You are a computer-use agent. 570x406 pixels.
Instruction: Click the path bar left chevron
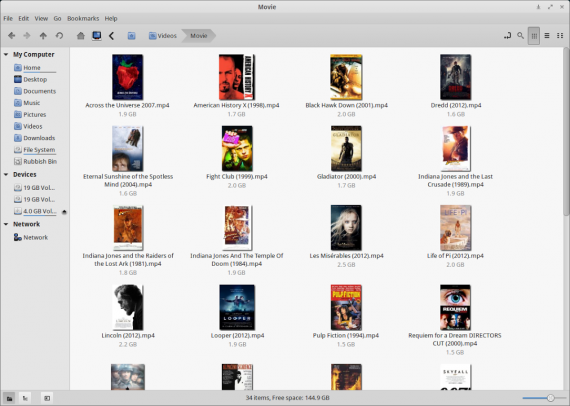pyautogui.click(x=112, y=36)
